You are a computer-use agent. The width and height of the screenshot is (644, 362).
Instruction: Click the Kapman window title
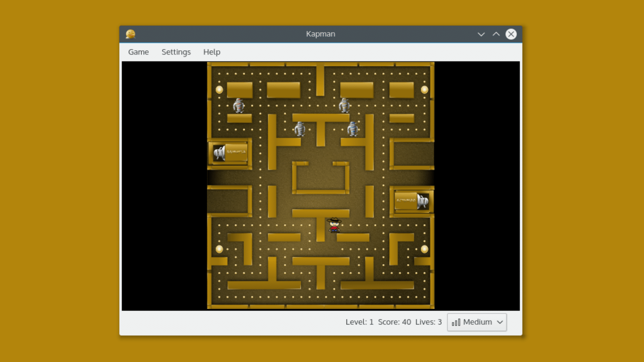click(320, 34)
